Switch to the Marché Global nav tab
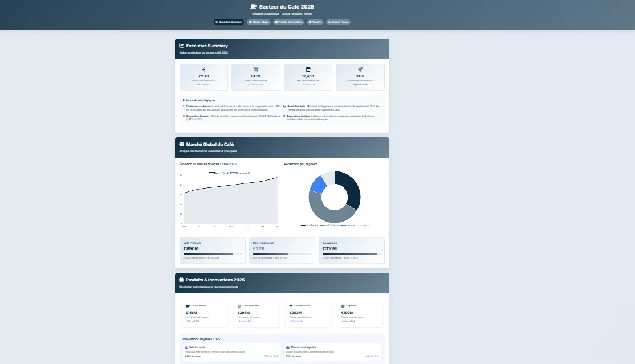Screen dimensions: 635x364 [x=259, y=22]
